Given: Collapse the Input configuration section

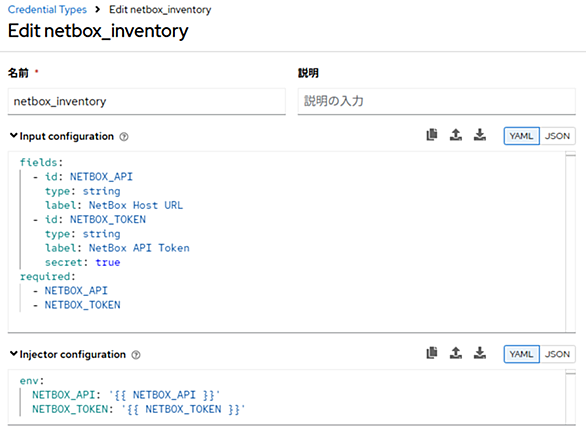Looking at the screenshot, I should coord(13,136).
